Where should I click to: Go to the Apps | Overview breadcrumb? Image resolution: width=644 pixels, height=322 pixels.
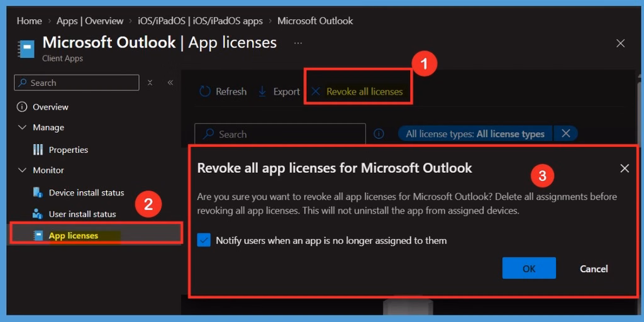click(90, 21)
